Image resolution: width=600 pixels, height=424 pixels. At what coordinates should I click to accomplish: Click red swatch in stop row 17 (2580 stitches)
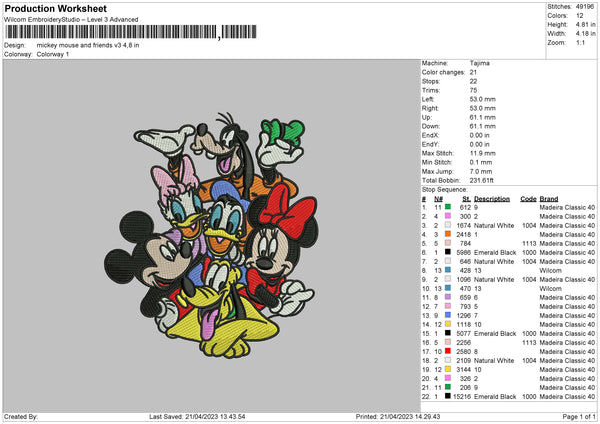pyautogui.click(x=448, y=351)
